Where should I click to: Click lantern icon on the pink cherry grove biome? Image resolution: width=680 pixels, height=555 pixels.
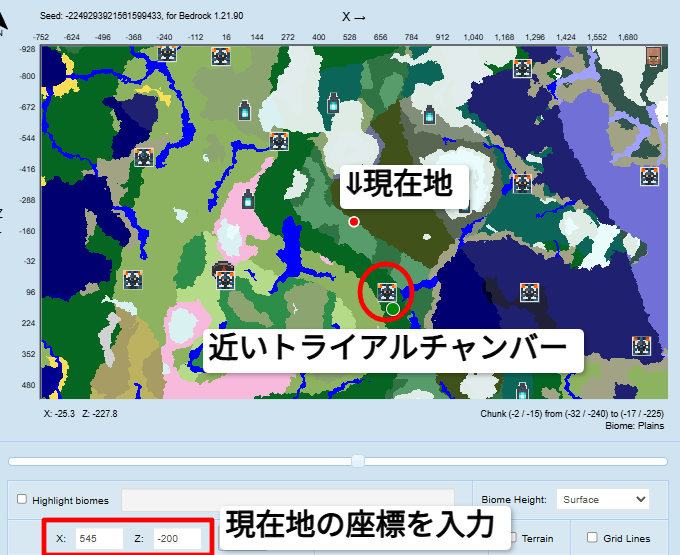point(248,199)
